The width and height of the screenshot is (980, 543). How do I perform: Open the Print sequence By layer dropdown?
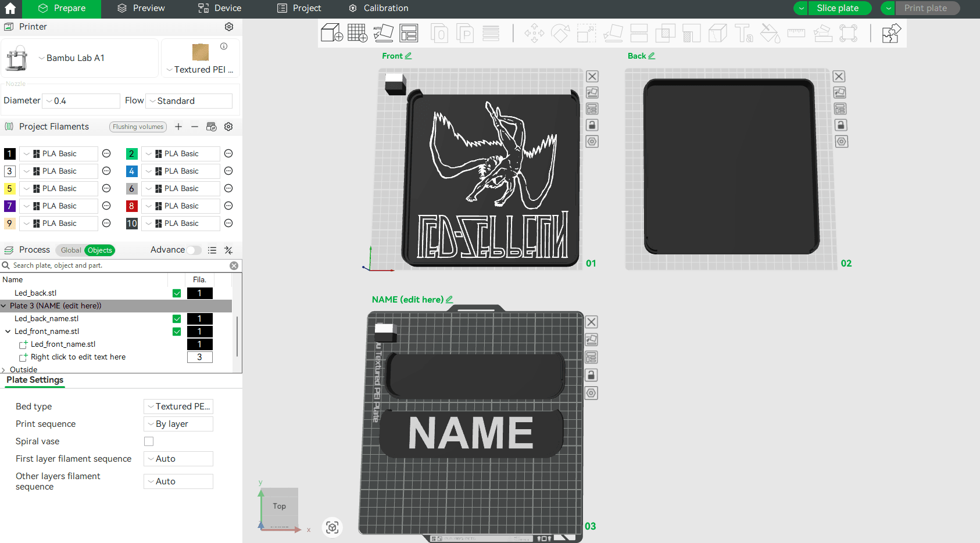click(178, 424)
